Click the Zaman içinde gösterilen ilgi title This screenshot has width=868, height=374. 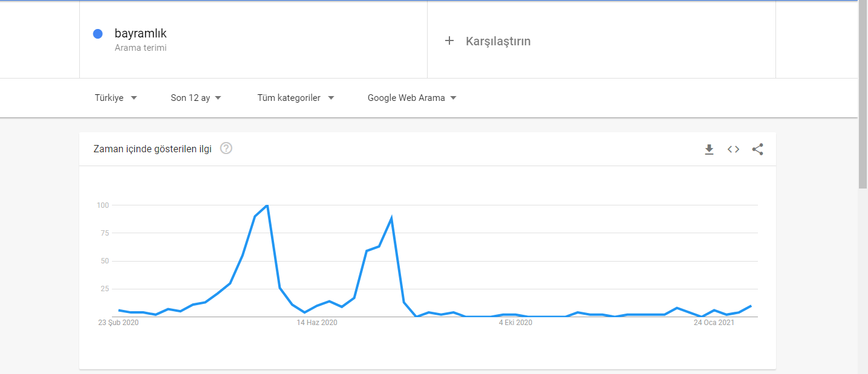[x=152, y=149]
